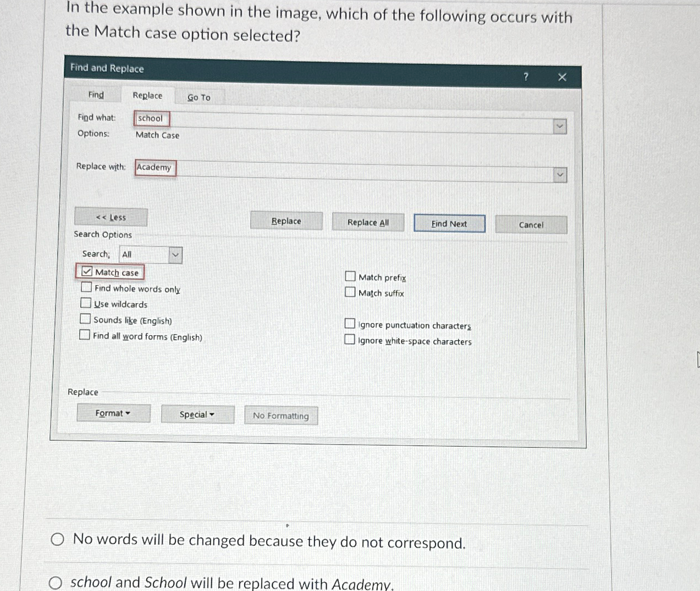Screen dimensions: 700x591
Task: Click the Replace All button
Action: tap(367, 222)
